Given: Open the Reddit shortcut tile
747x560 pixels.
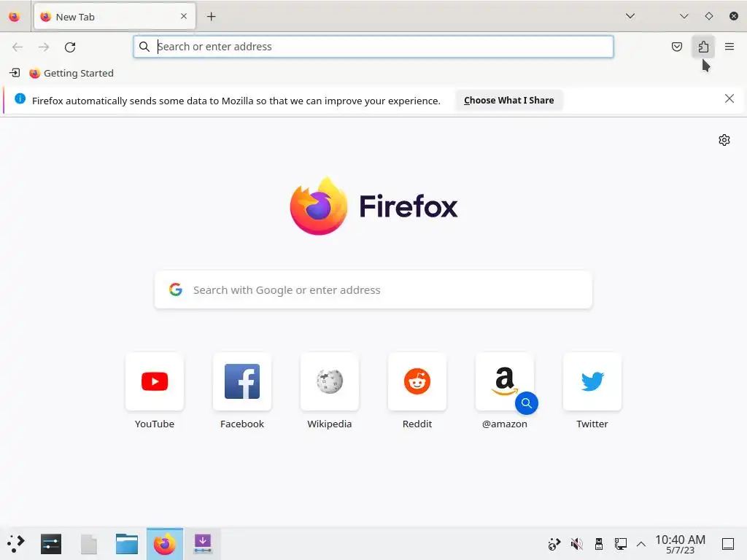Looking at the screenshot, I should (x=417, y=381).
